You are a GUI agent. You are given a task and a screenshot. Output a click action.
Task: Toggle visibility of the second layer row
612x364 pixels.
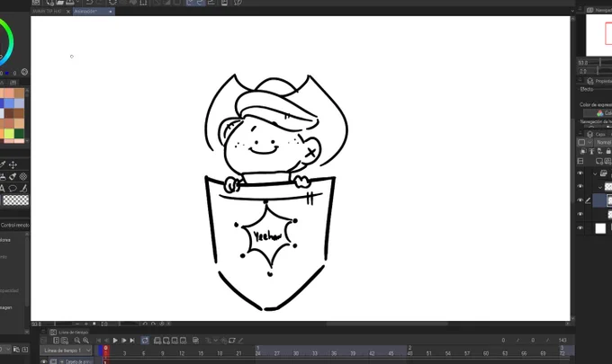(580, 187)
